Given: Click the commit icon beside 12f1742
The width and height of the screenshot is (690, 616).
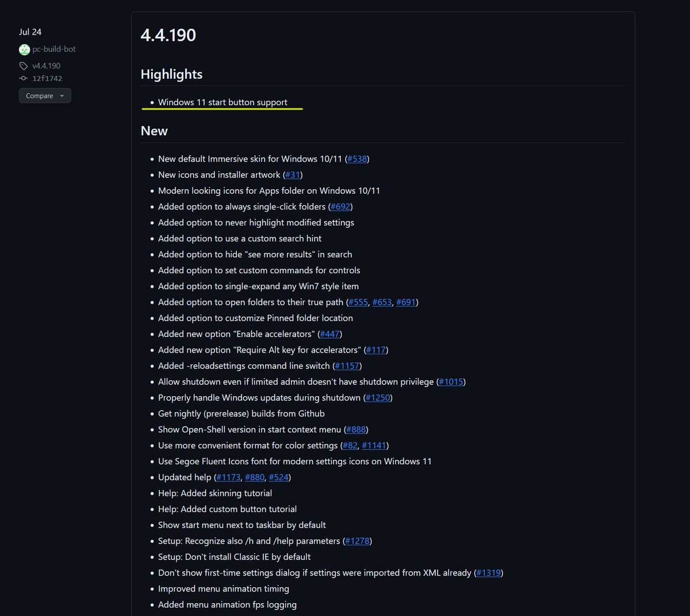Looking at the screenshot, I should [24, 78].
